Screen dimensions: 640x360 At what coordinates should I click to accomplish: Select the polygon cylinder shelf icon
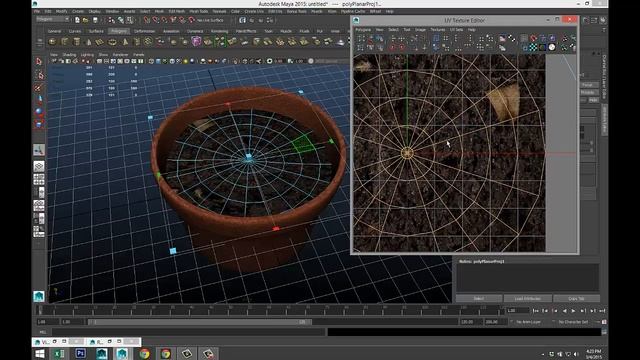pyautogui.click(x=76, y=42)
